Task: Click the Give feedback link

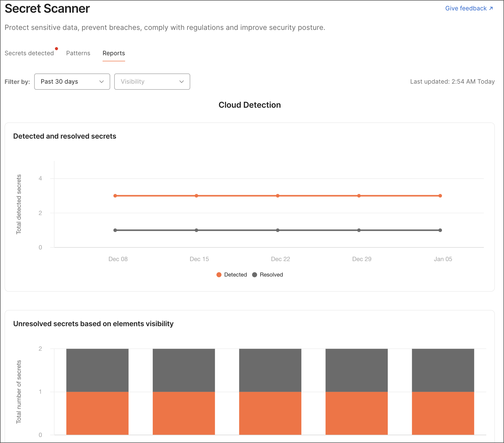Action: tap(466, 8)
